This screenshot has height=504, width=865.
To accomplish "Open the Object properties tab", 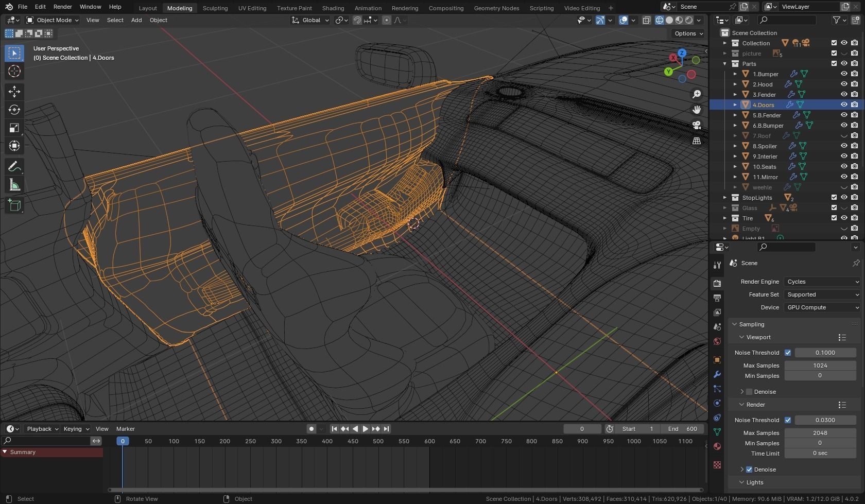I will [x=717, y=360].
